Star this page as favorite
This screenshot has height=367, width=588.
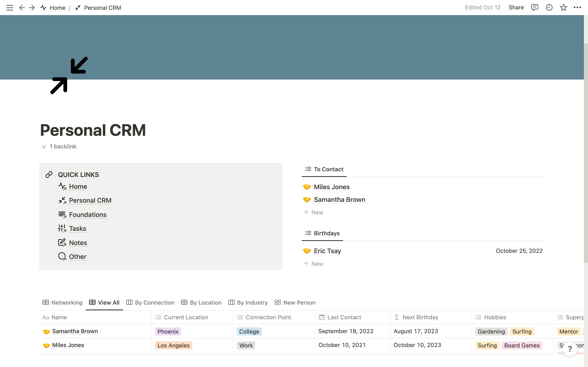(x=563, y=8)
